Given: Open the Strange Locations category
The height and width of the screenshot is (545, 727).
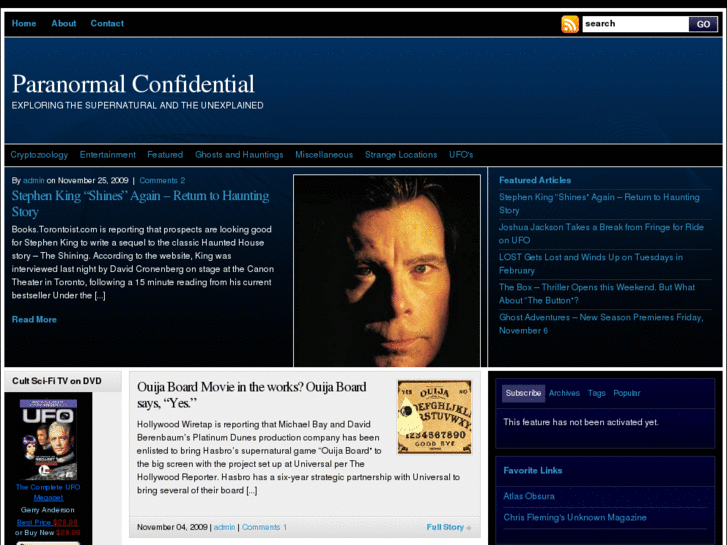Looking at the screenshot, I should [x=401, y=155].
